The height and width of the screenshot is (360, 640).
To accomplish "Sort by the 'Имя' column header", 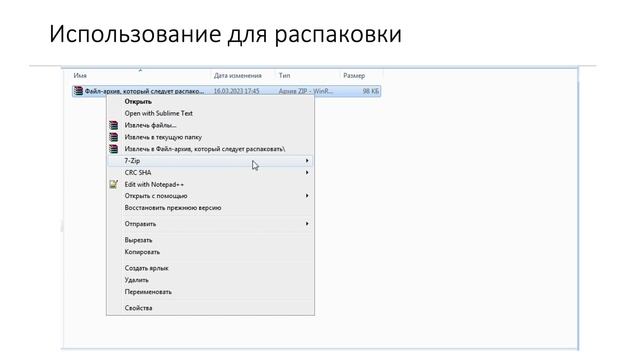I will [x=80, y=76].
